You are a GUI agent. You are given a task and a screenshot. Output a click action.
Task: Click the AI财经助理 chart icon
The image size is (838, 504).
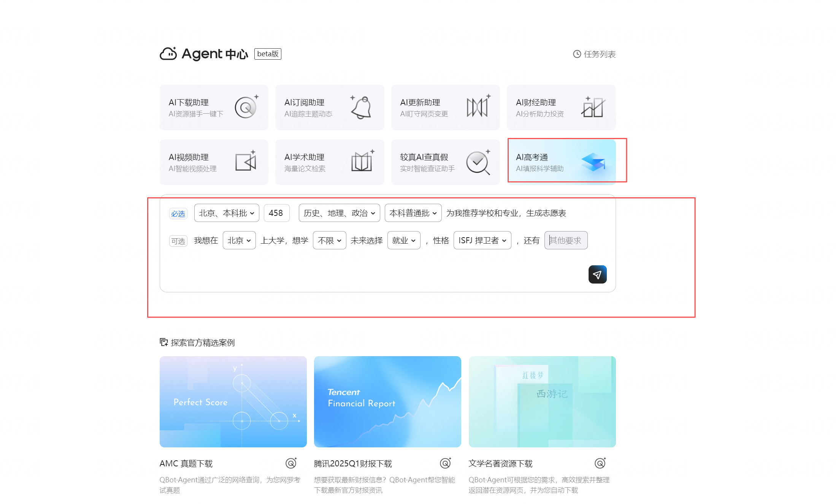[593, 107]
